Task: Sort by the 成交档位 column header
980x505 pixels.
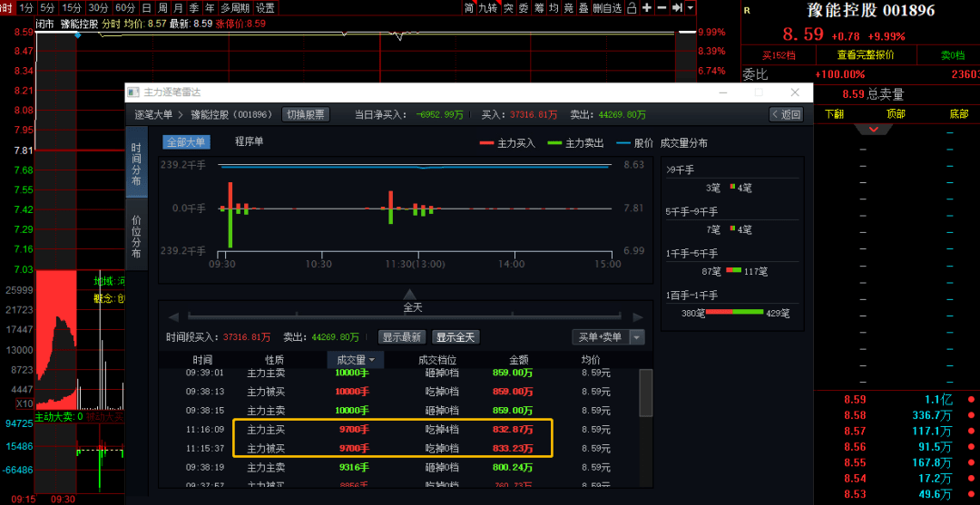Action: (437, 360)
